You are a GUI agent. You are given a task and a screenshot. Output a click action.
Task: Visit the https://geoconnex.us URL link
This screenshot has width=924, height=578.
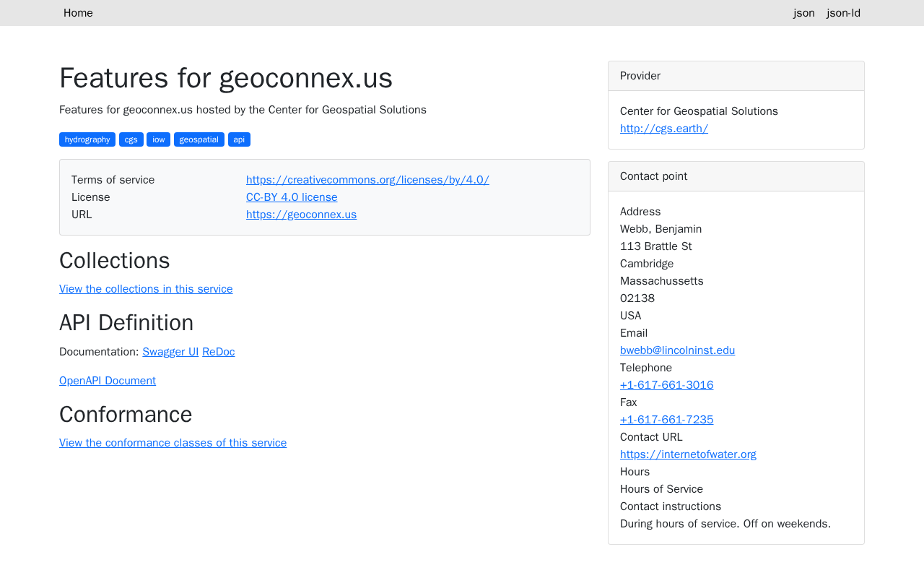tap(301, 215)
